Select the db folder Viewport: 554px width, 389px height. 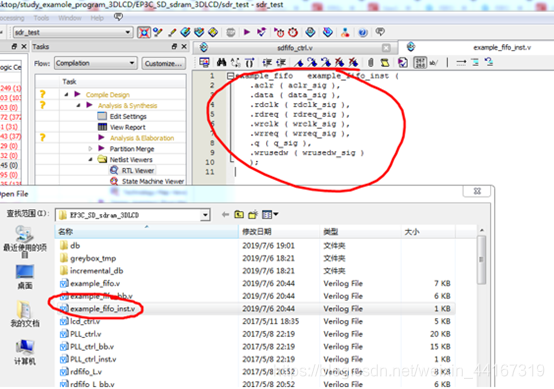[75, 246]
